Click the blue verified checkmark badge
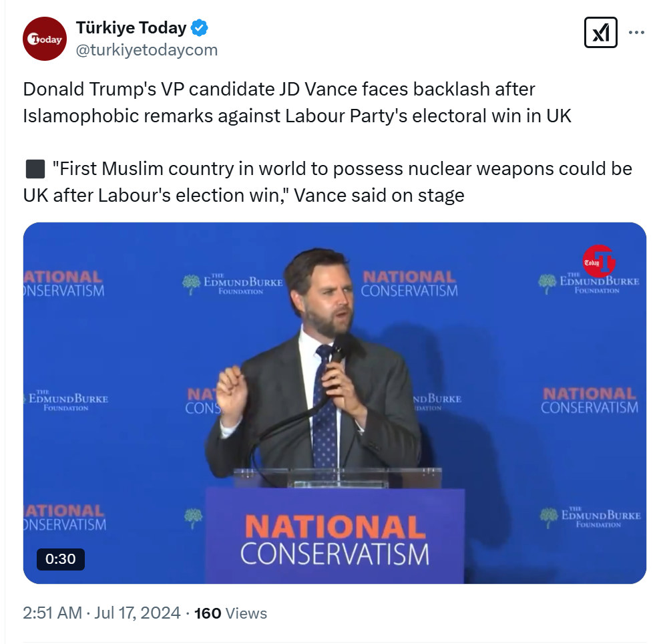This screenshot has width=657, height=644. [x=200, y=28]
